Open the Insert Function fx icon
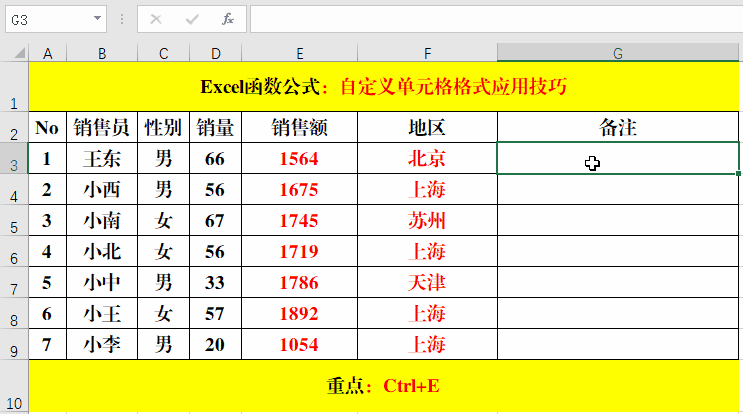743x414 pixels. click(228, 19)
